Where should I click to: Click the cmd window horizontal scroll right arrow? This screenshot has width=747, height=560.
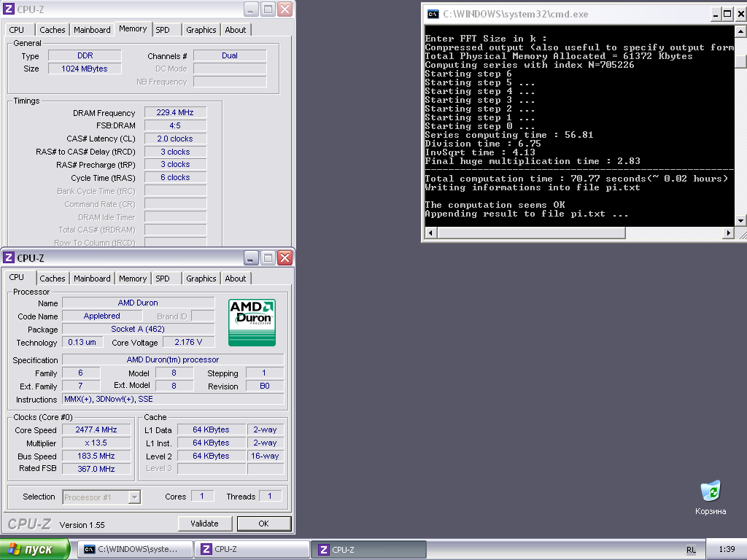pos(728,233)
